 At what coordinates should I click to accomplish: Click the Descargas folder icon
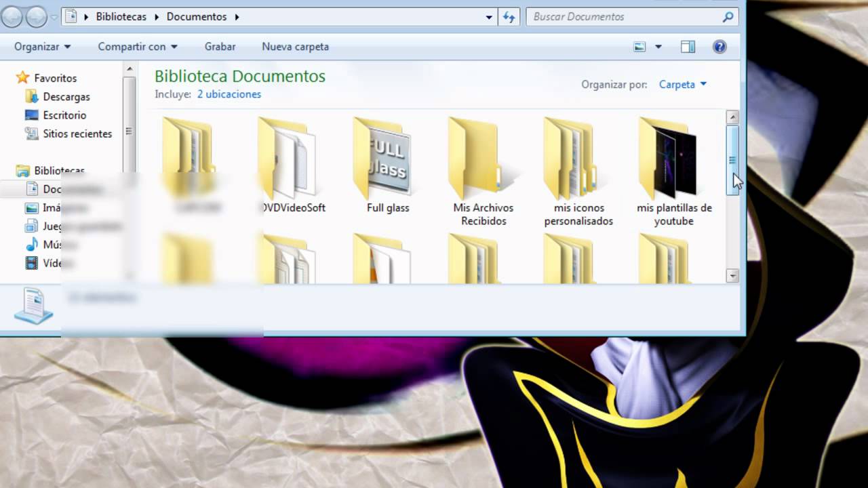click(31, 96)
